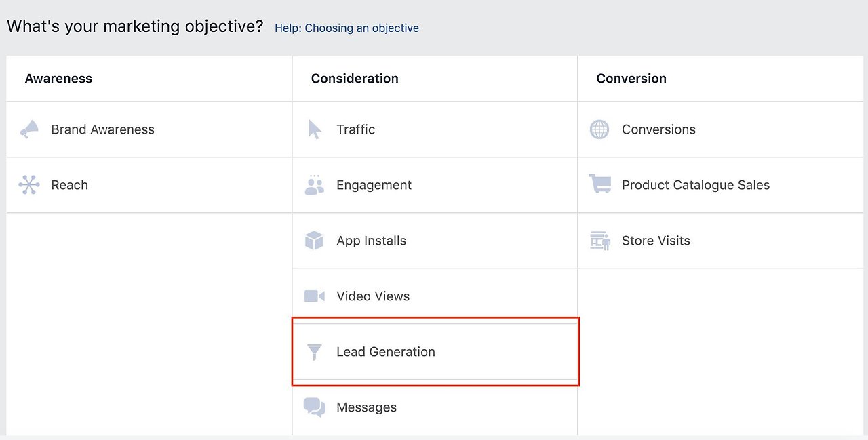Image resolution: width=868 pixels, height=440 pixels.
Task: Click the Messages chat bubble icon
Action: tap(314, 407)
